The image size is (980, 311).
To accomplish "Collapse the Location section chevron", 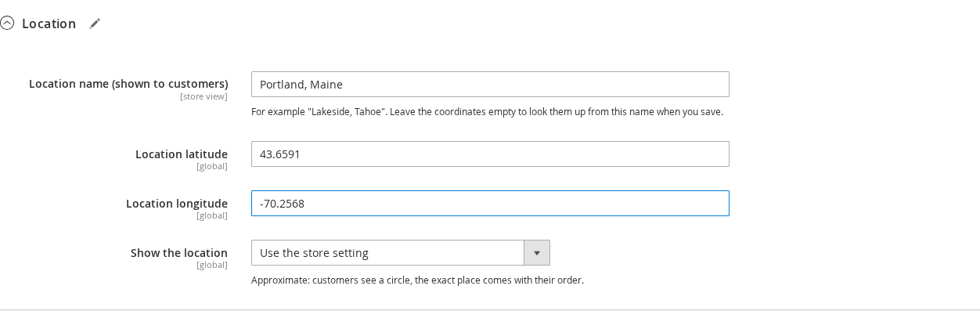I will tap(7, 24).
